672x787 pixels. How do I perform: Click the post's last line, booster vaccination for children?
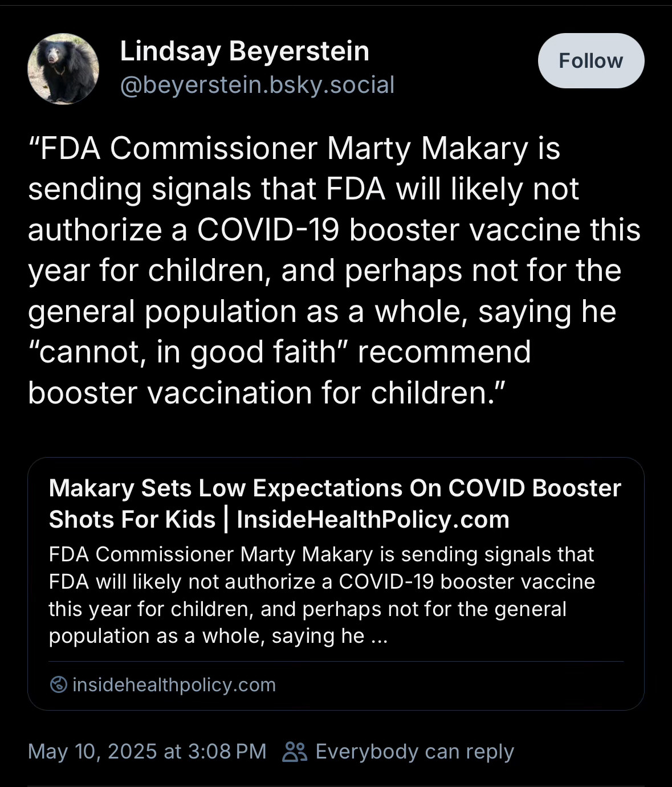[267, 393]
